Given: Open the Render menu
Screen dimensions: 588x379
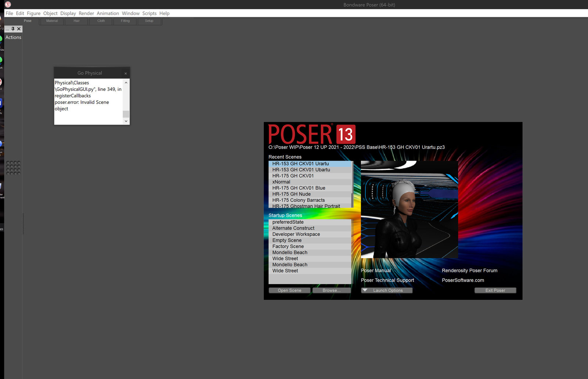Looking at the screenshot, I should point(86,13).
